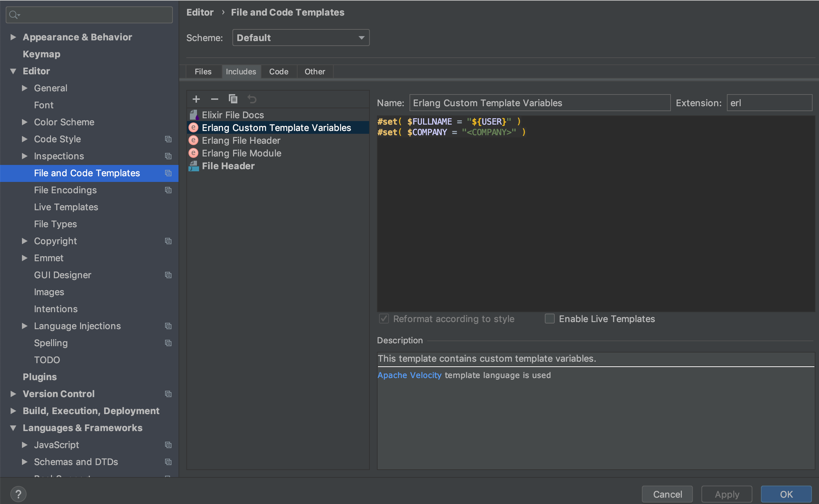Click the copy icon beside File and Code Templates
The image size is (819, 504).
[x=168, y=173]
